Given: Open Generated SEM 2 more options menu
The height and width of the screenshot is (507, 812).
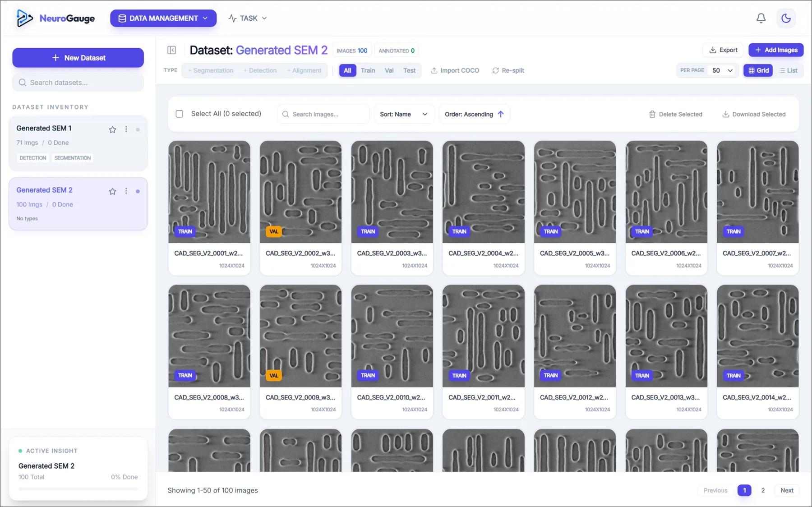Looking at the screenshot, I should tap(126, 191).
